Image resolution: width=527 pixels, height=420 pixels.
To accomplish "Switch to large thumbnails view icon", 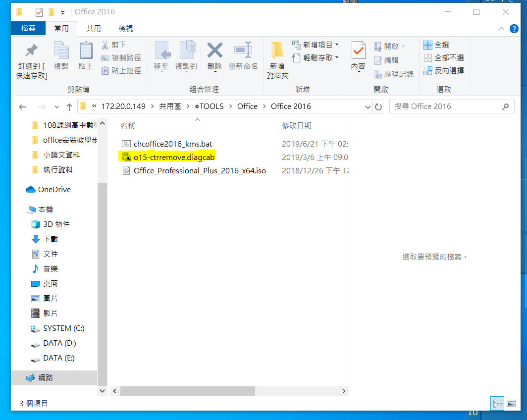I will click(x=511, y=403).
